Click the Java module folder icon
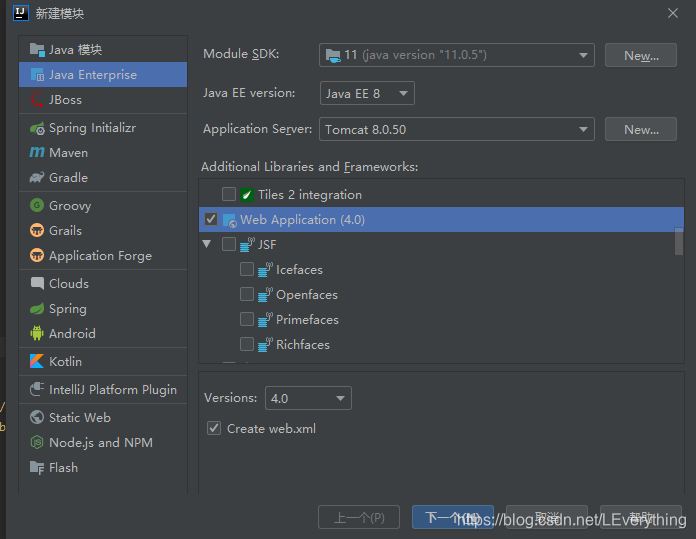This screenshot has height=539, width=696. coord(37,50)
